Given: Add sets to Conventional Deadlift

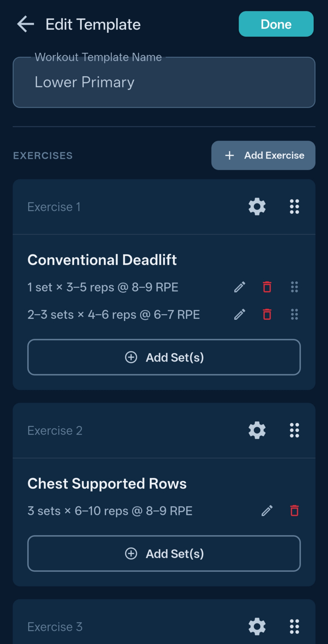Looking at the screenshot, I should pyautogui.click(x=164, y=357).
